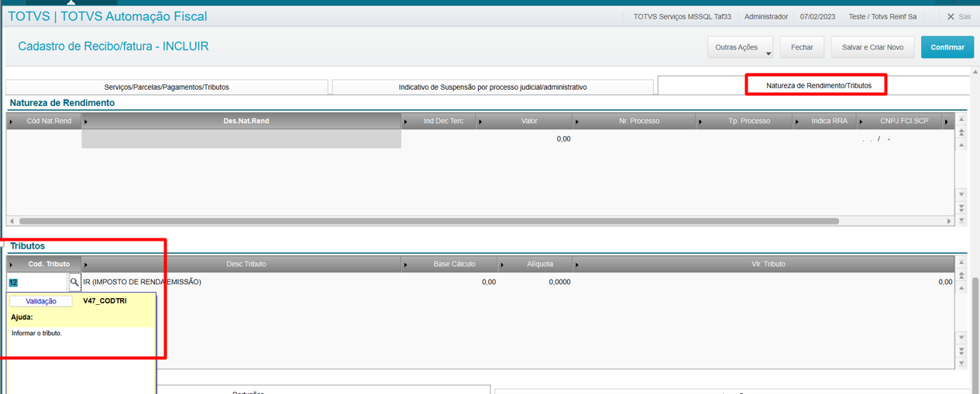Click the 07/02/2023 date in header
The height and width of the screenshot is (394, 980).
818,16
